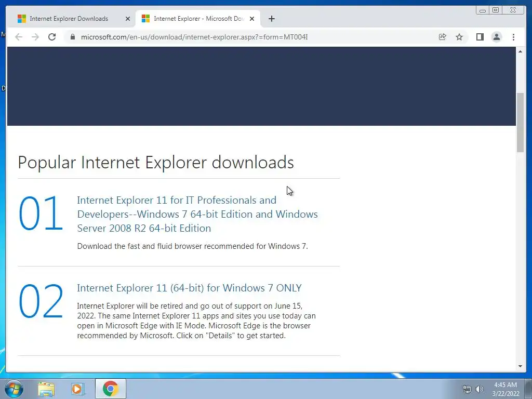532x399 pixels.
Task: Go back using the browser back arrow
Action: tap(19, 37)
